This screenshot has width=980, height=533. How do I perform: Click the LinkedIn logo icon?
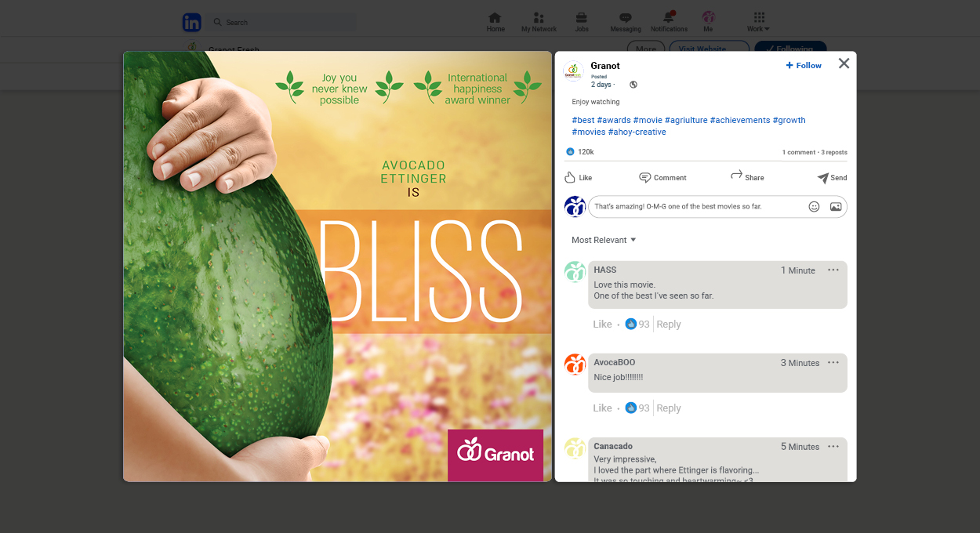(x=192, y=23)
